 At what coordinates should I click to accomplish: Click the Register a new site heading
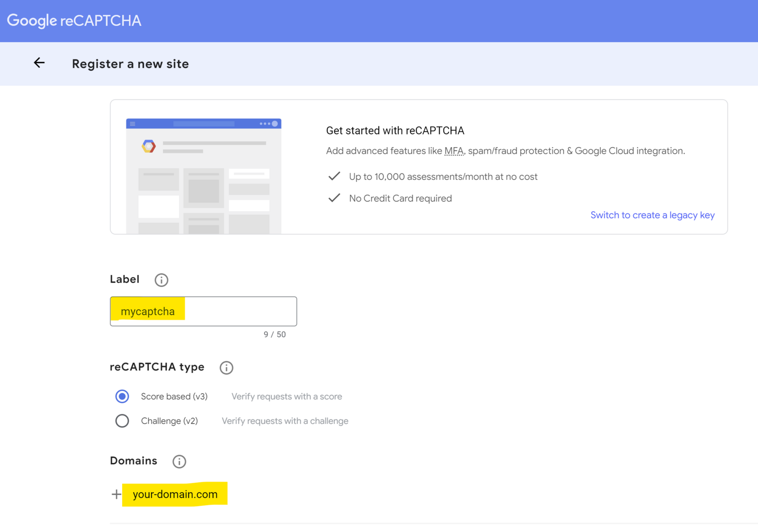130,64
